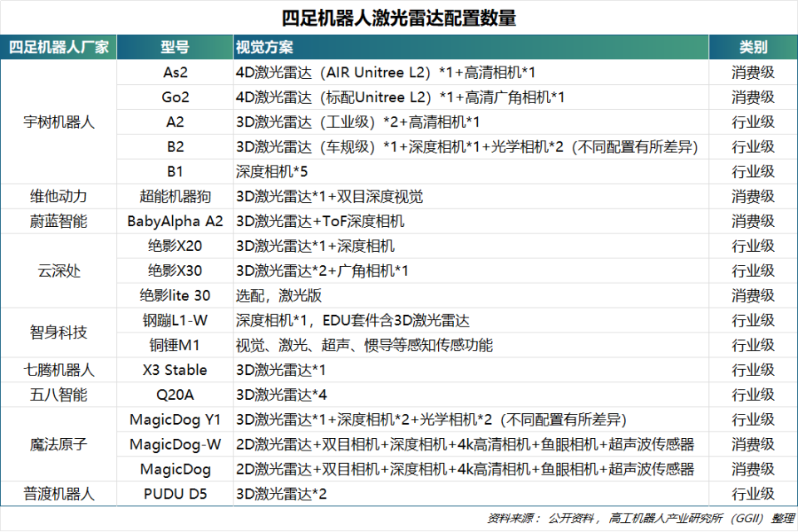Click the 蔚蓝智能 manufacturer cell
The image size is (798, 532).
click(x=58, y=221)
